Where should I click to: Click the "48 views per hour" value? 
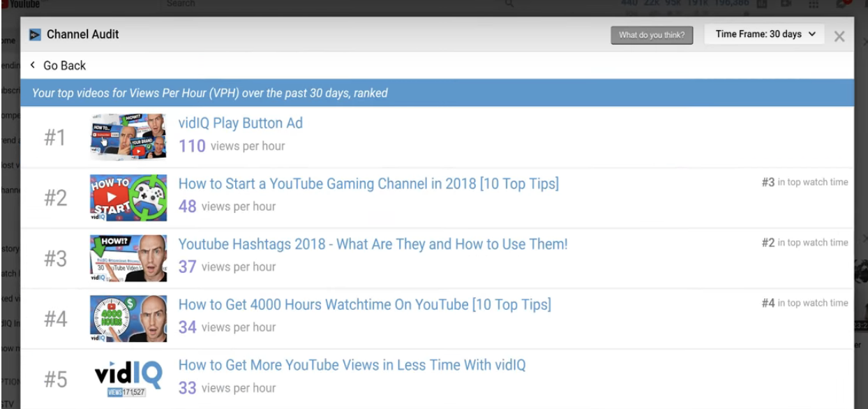tap(227, 207)
